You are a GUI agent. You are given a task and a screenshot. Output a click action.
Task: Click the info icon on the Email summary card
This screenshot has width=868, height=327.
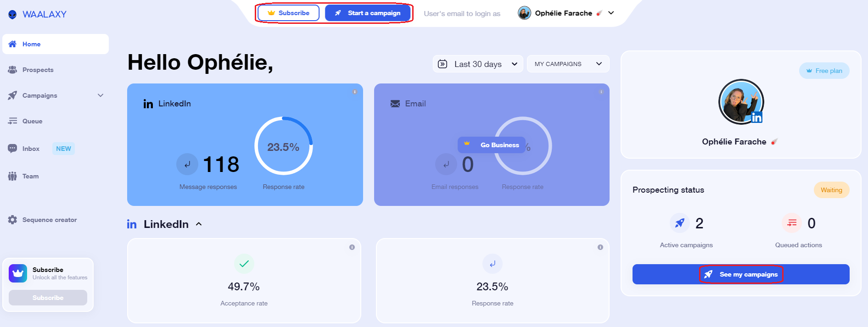coord(601,92)
